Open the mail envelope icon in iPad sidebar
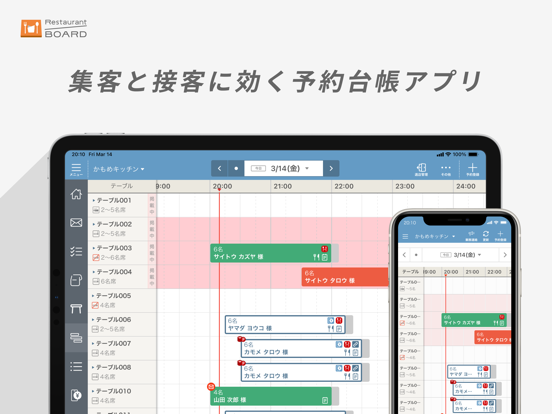Screen dimensions: 552x414 76,222
